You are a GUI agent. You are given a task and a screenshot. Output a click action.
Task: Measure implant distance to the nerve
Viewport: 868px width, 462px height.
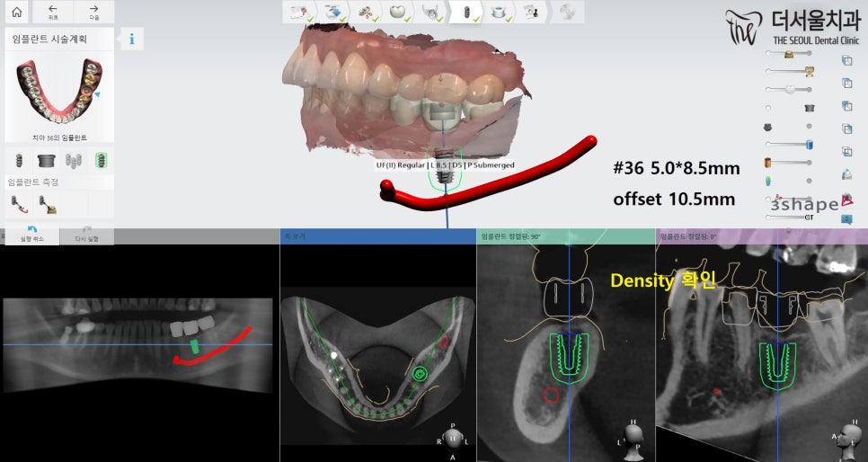[x=20, y=204]
